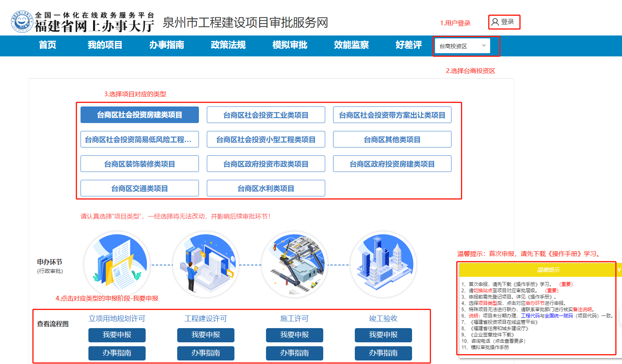
Task: Click the construction site illustration circle
Action: click(x=294, y=264)
